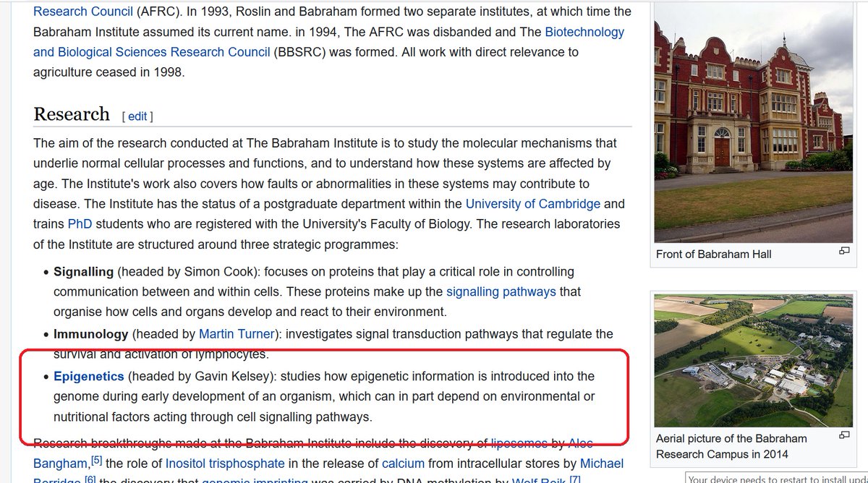Click enlarge icon beside Front of Babraham Hall caption
Screen dimensions: 868x483
(x=843, y=251)
